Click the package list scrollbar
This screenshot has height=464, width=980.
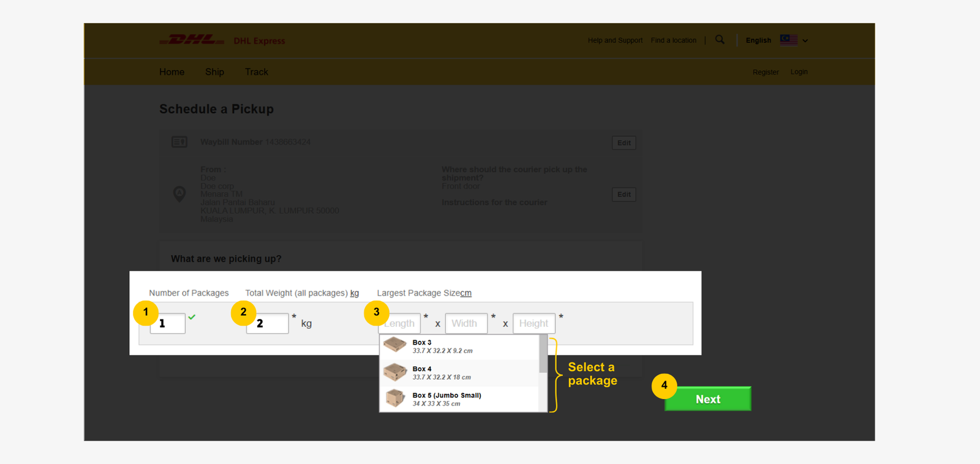[x=543, y=355]
